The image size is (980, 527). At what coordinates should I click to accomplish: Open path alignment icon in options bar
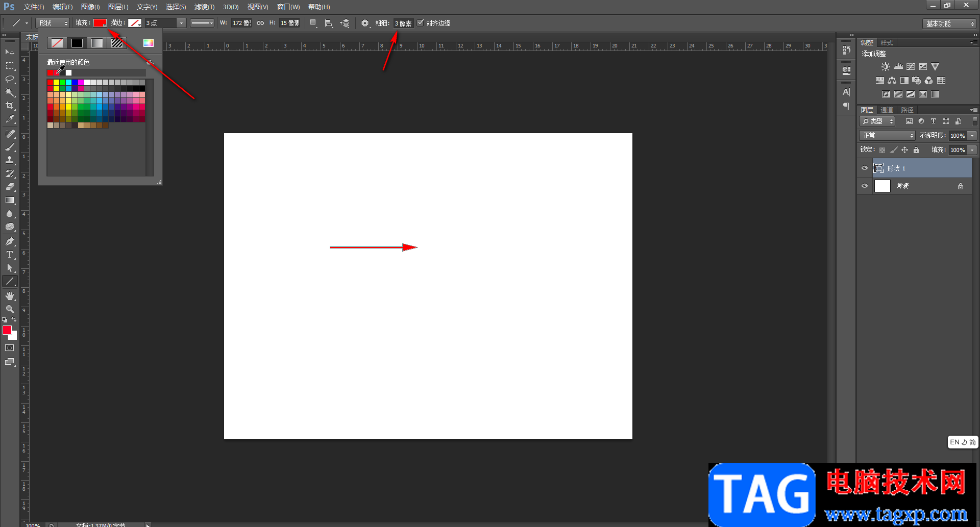tap(329, 23)
